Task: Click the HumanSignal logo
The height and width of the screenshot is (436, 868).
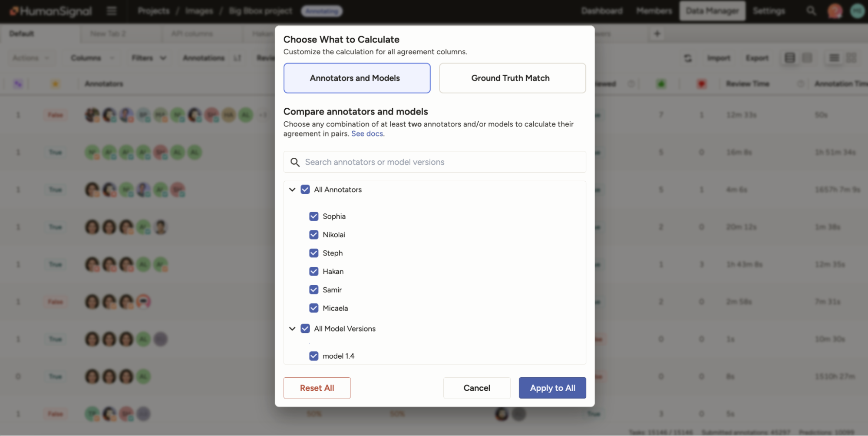Action: 51,11
